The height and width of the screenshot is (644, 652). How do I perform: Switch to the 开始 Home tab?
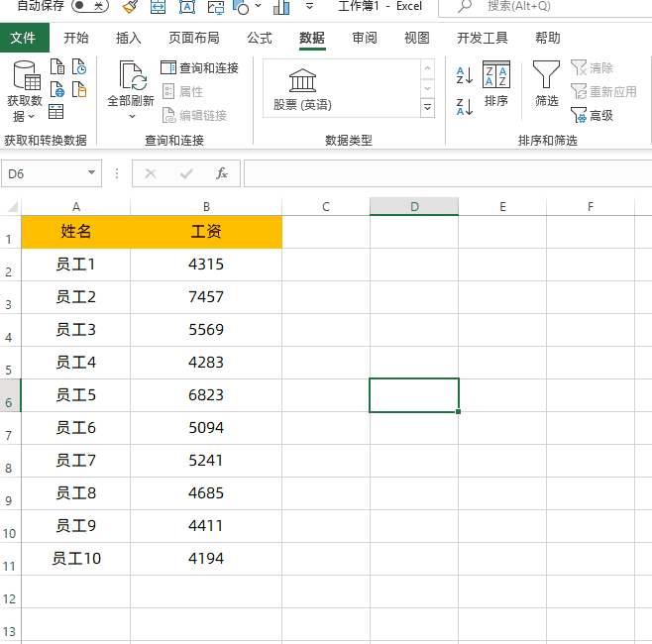click(75, 38)
